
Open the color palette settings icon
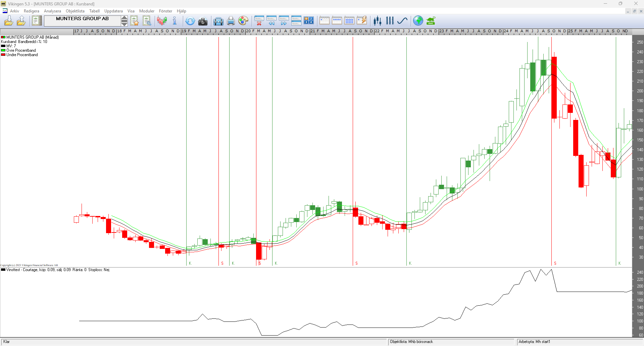(243, 21)
